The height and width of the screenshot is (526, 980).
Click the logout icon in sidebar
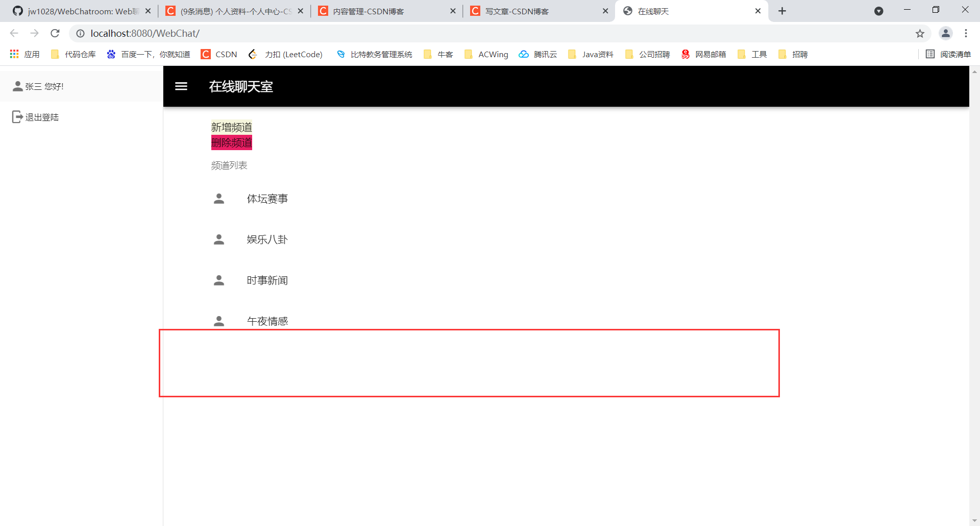point(17,117)
